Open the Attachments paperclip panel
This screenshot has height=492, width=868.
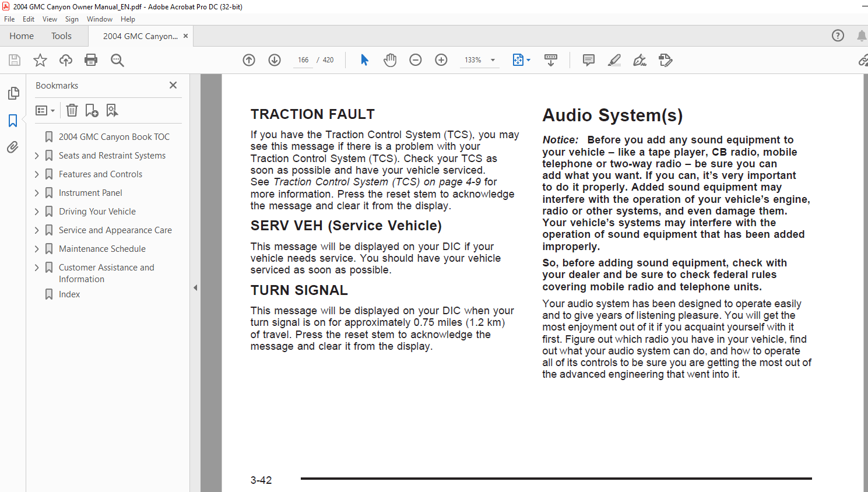[x=13, y=147]
